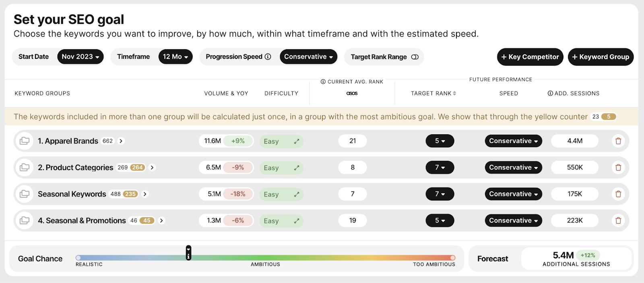
Task: Click the folder icon beside Product Categories
Action: pos(25,167)
